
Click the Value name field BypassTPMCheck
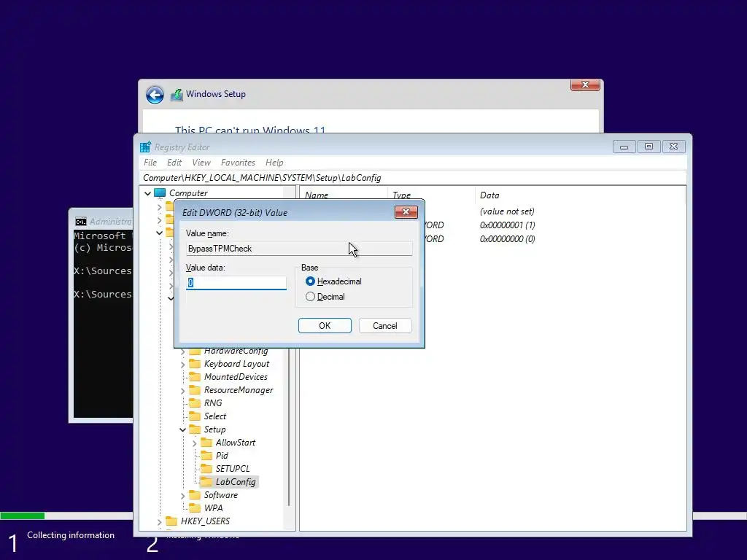coord(299,249)
